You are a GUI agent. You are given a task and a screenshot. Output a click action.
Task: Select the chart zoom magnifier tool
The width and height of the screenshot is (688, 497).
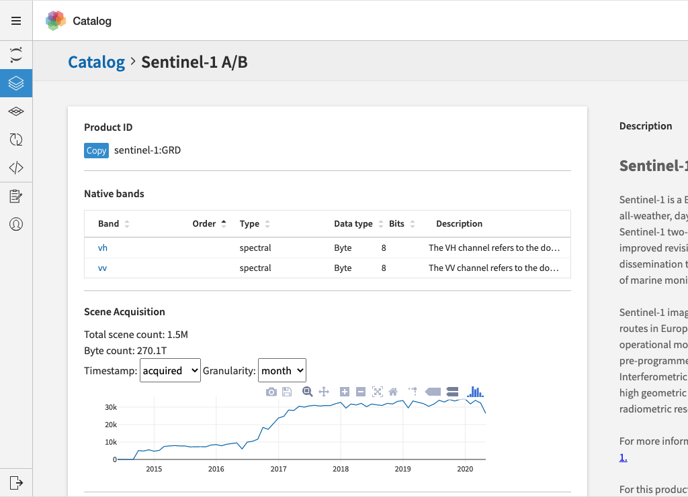click(x=308, y=392)
